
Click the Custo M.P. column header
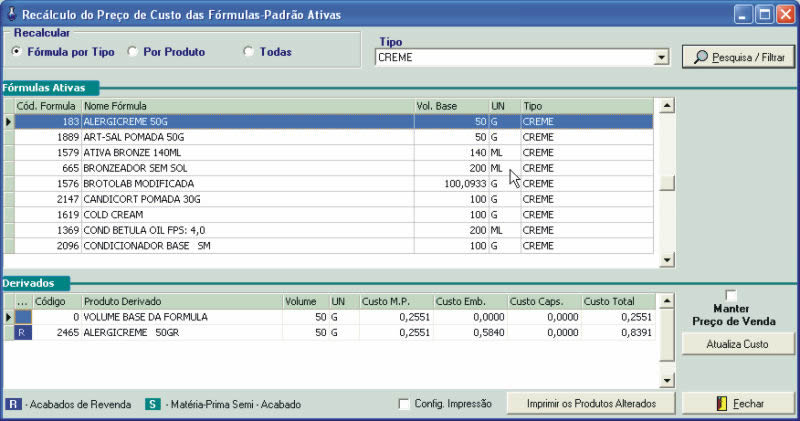tap(396, 302)
